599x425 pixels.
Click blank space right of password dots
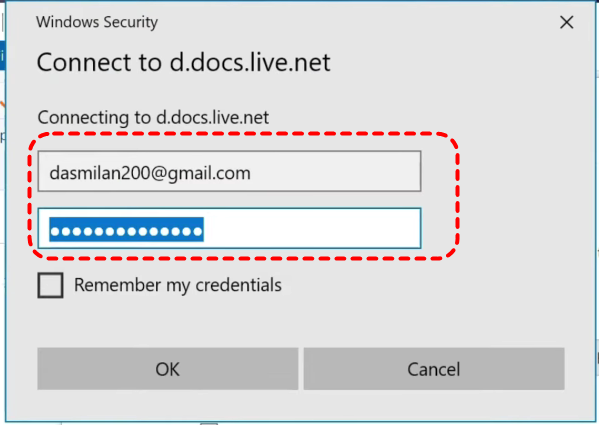pyautogui.click(x=311, y=228)
